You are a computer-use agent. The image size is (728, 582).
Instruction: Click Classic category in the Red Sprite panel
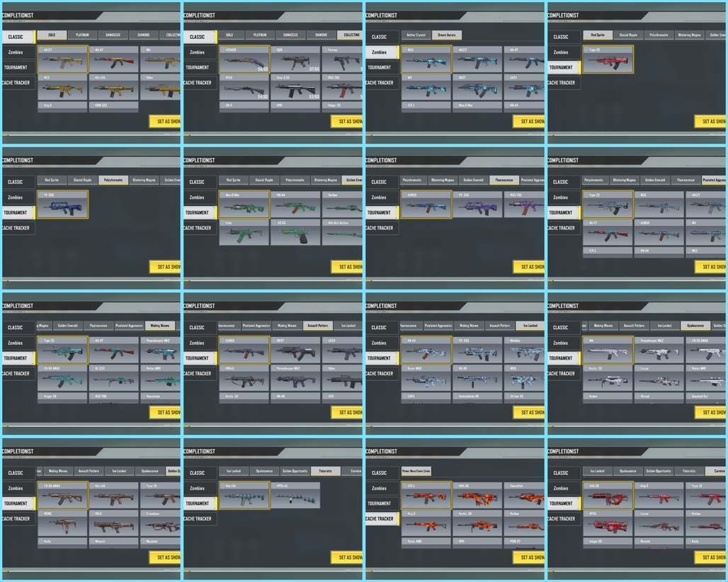(564, 37)
